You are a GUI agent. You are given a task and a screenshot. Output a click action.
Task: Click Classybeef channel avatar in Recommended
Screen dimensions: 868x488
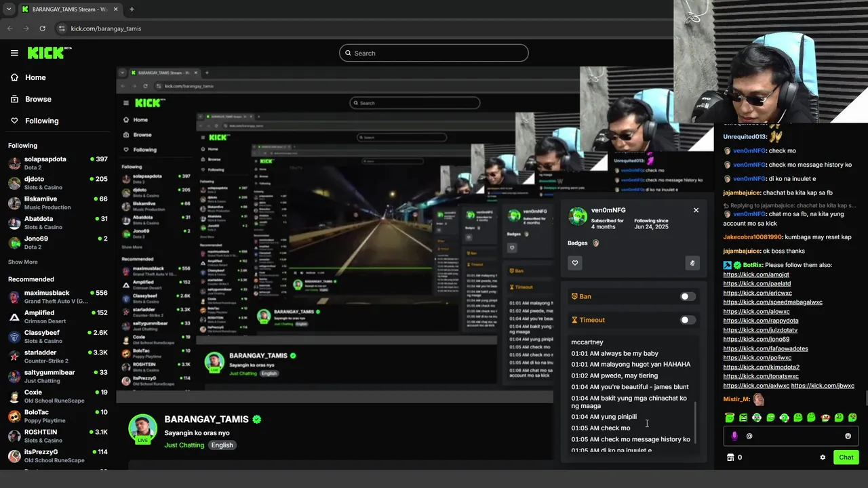14,337
